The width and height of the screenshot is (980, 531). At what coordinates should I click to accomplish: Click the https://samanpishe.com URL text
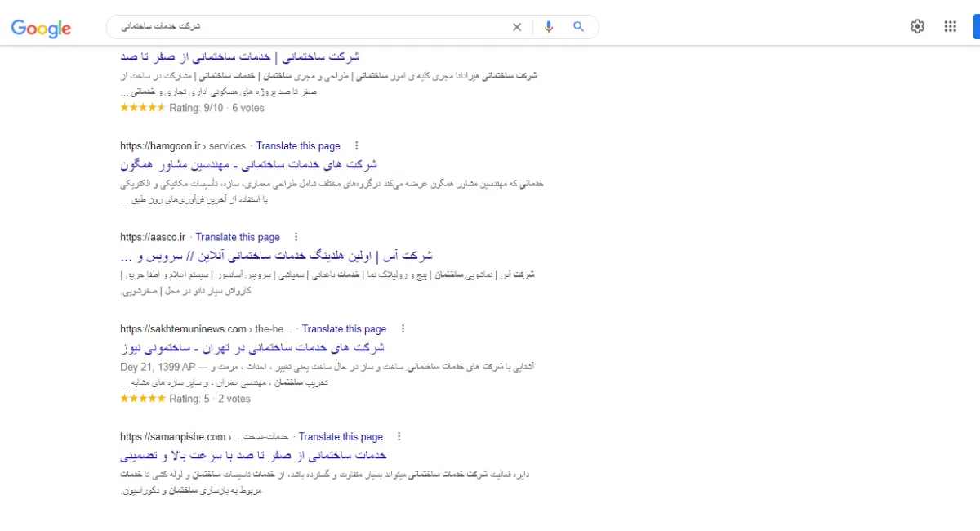[x=172, y=436]
